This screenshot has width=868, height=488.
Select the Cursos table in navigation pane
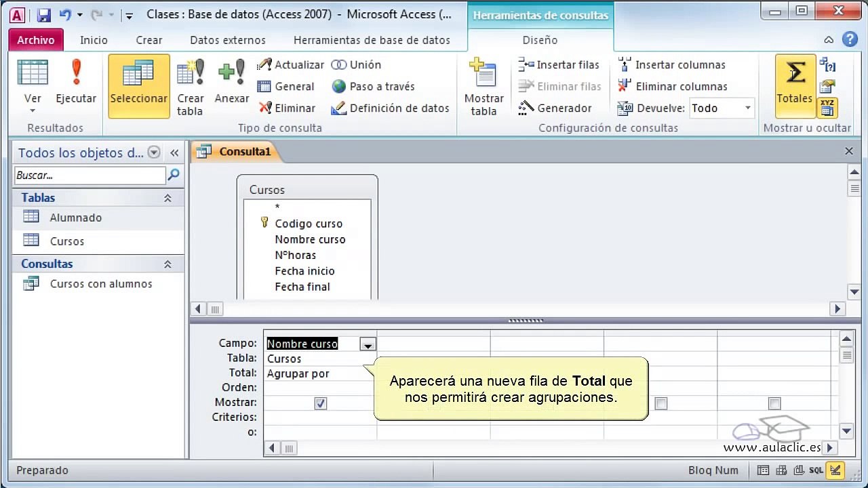point(98,241)
